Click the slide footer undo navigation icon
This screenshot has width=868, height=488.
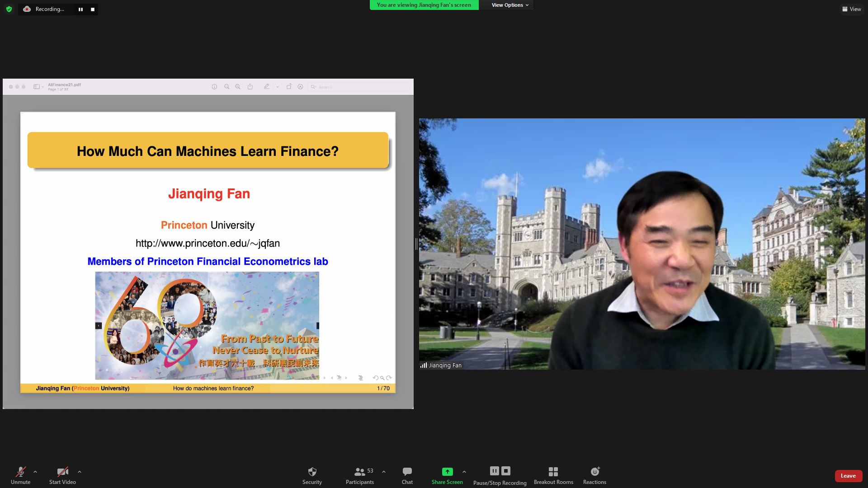pyautogui.click(x=375, y=378)
